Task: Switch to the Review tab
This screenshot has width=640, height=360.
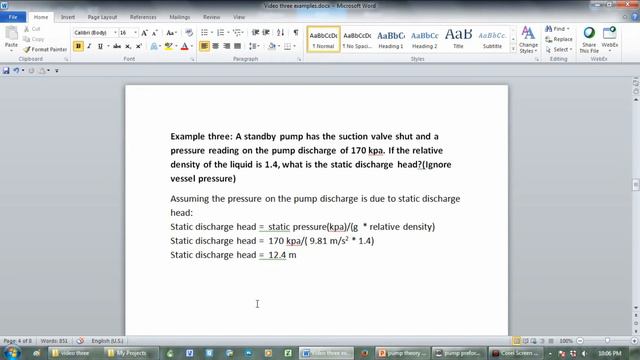Action: (211, 17)
